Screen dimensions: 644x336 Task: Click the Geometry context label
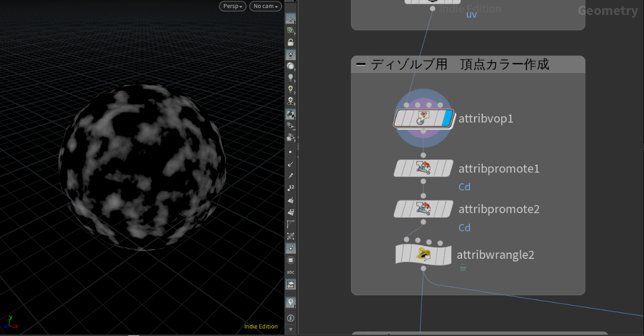[x=609, y=10]
